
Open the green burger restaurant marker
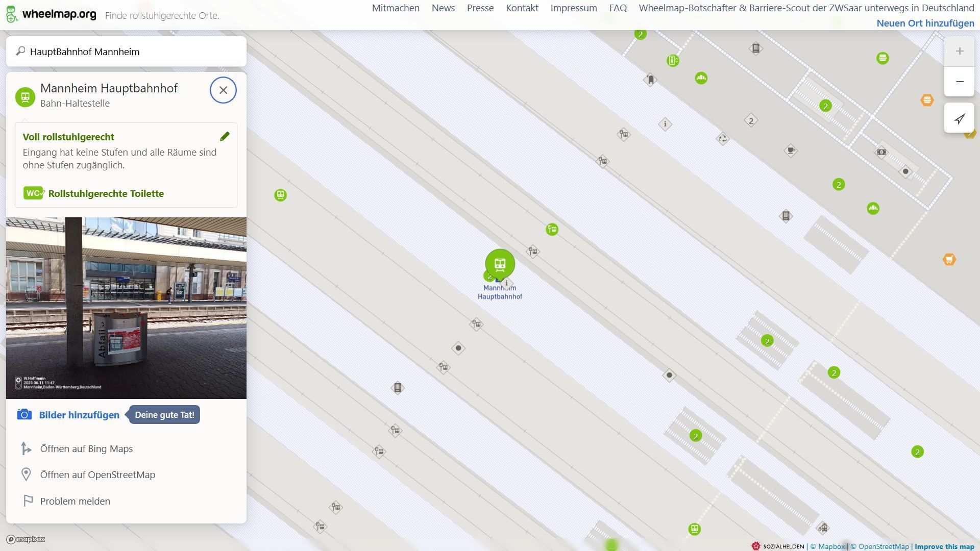pos(883,58)
